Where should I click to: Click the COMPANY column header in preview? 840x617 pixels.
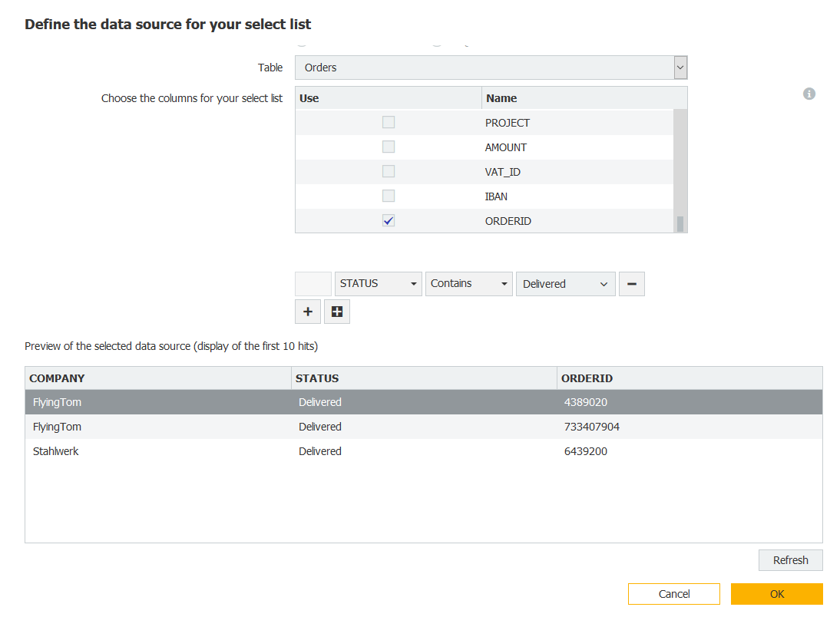[x=158, y=378]
